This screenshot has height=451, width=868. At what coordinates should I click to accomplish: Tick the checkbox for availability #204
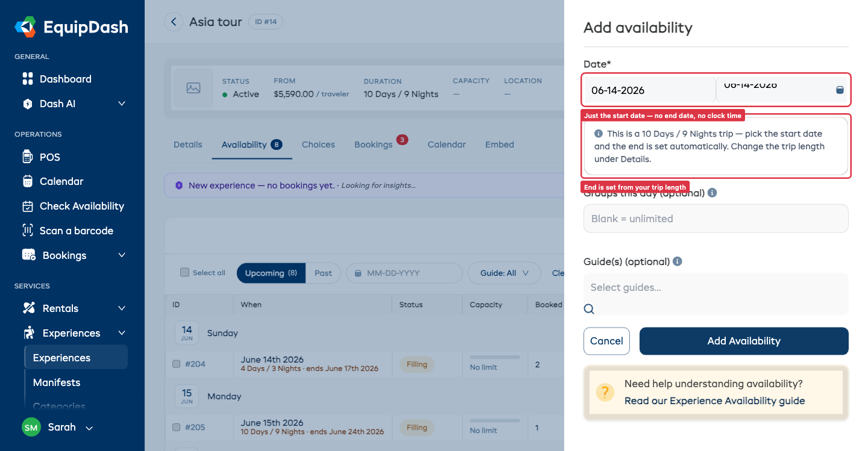tap(176, 364)
